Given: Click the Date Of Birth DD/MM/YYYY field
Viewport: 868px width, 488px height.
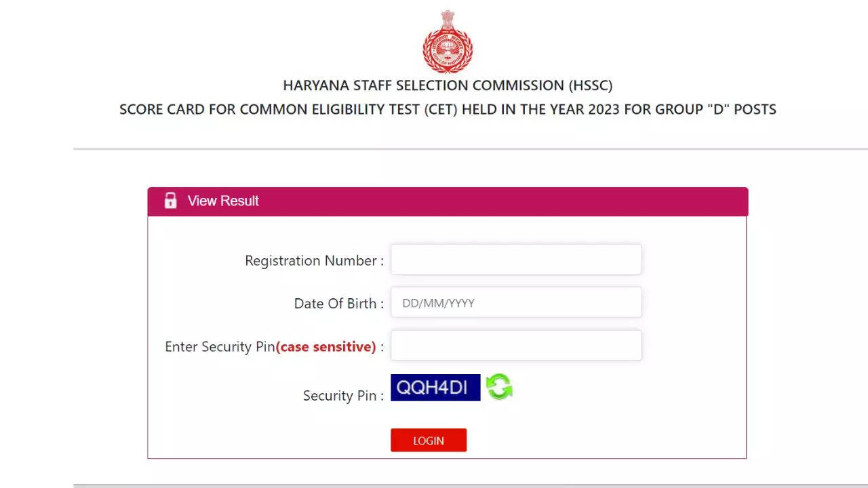Looking at the screenshot, I should pyautogui.click(x=516, y=302).
